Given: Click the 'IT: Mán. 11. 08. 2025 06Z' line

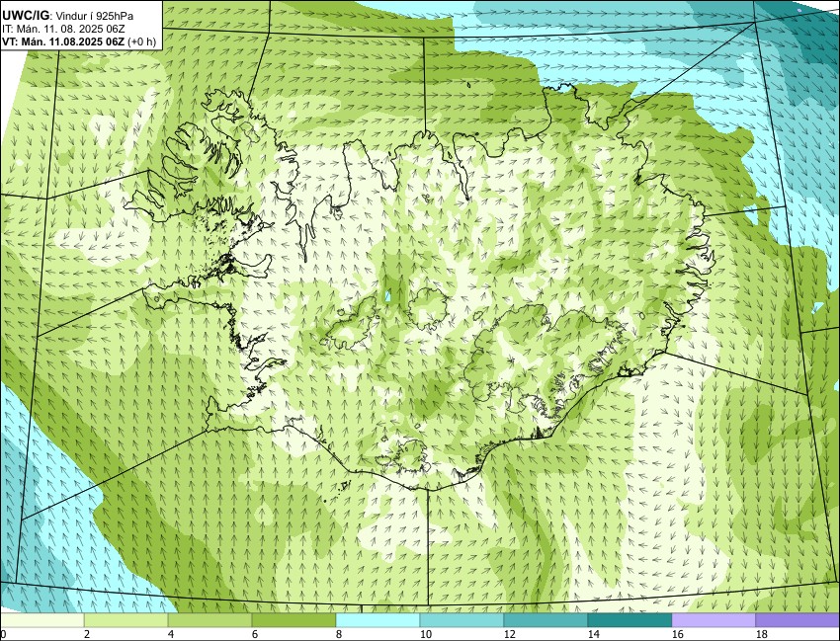Looking at the screenshot, I should pyautogui.click(x=64, y=30).
